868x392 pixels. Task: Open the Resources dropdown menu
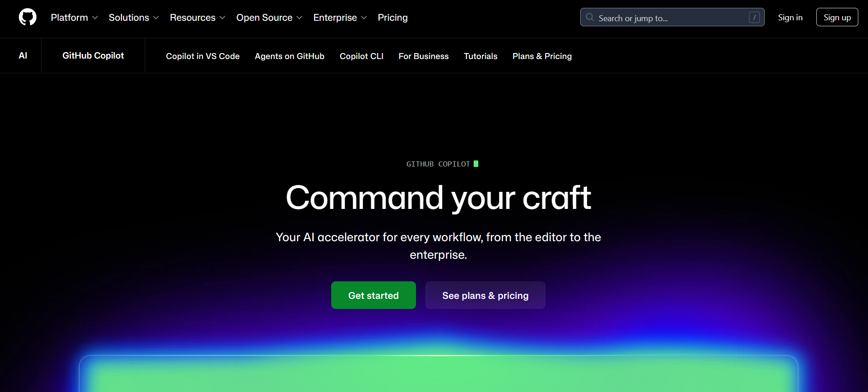click(x=197, y=18)
